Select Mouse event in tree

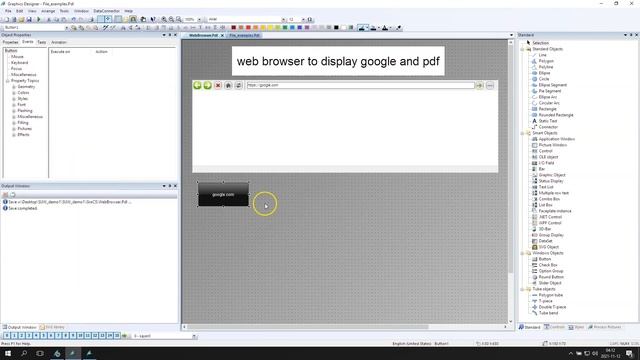click(17, 57)
